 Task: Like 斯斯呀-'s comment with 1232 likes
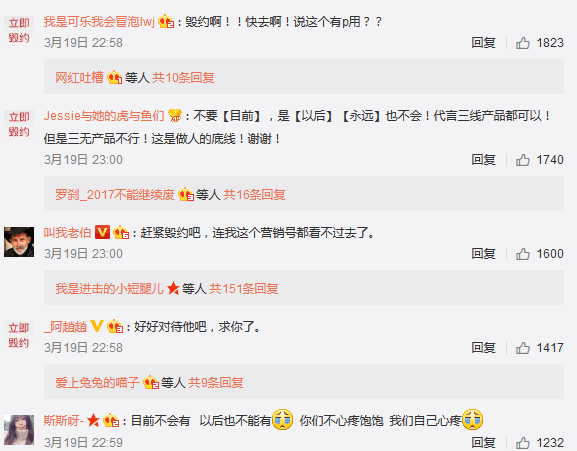(x=523, y=443)
